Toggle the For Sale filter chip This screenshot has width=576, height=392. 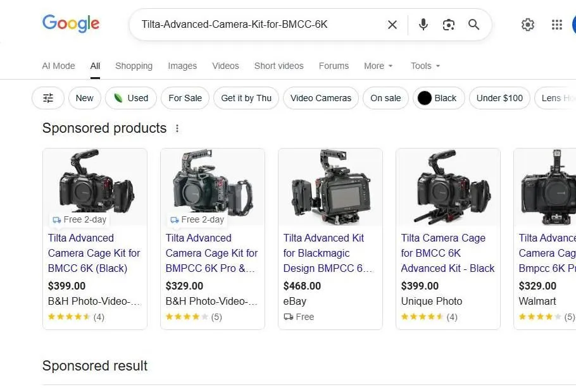[185, 98]
